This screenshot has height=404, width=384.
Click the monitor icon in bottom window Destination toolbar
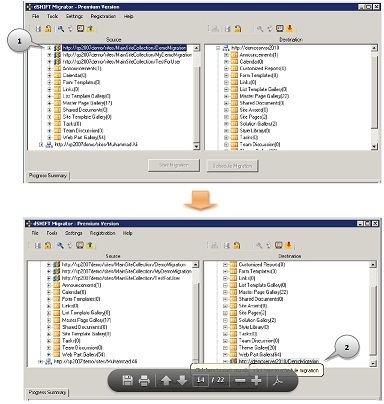click(x=279, y=245)
